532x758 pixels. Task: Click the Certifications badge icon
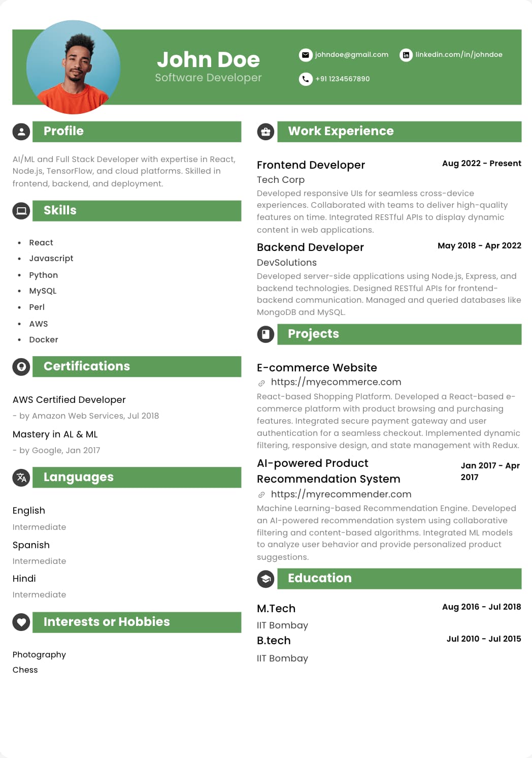click(21, 367)
